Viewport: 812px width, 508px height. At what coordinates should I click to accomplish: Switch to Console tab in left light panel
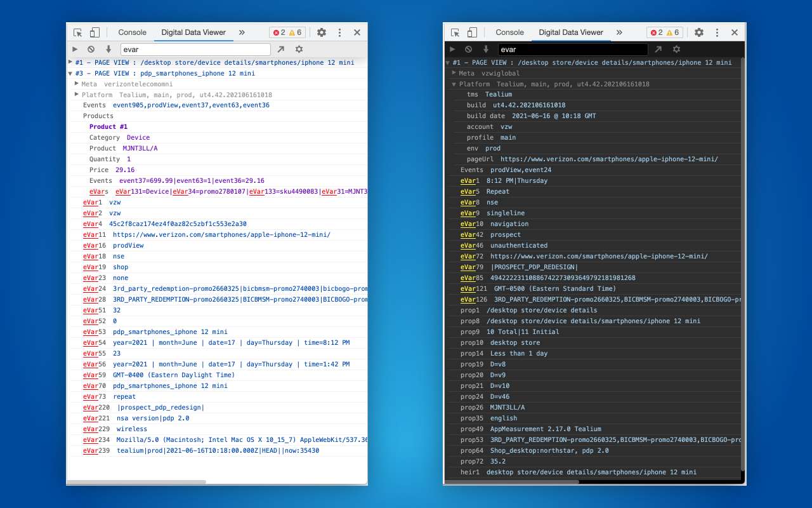(x=132, y=32)
